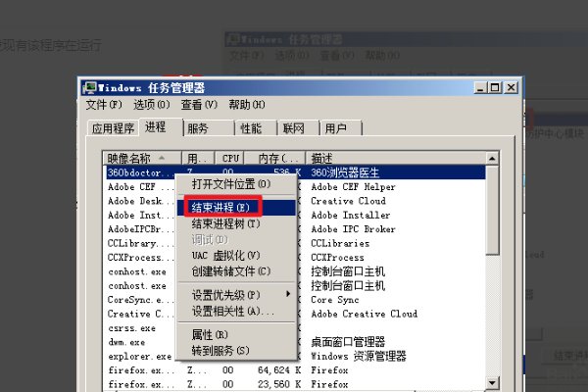The width and height of the screenshot is (588, 392).
Task: Open the 查看(V) menu
Action: (199, 105)
